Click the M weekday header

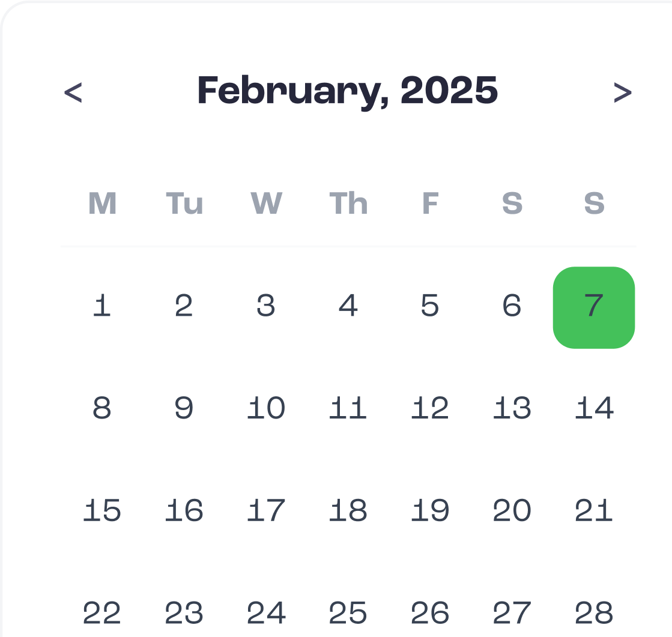[x=103, y=203]
